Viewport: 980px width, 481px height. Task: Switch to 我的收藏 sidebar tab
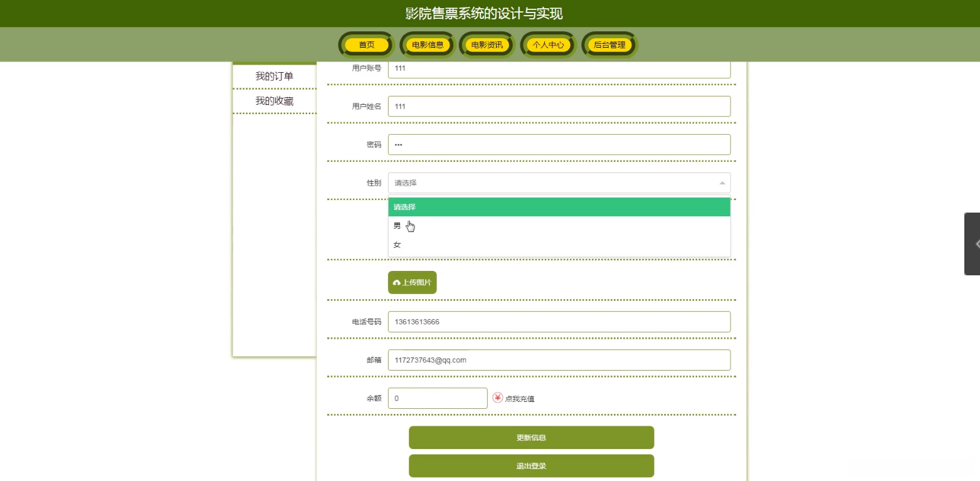coord(275,101)
